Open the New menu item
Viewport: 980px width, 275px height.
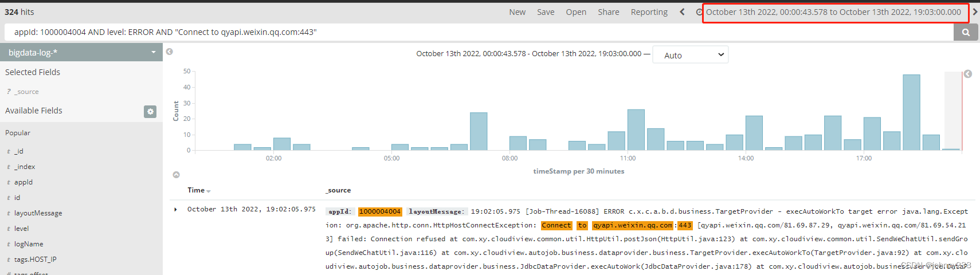[x=518, y=12]
